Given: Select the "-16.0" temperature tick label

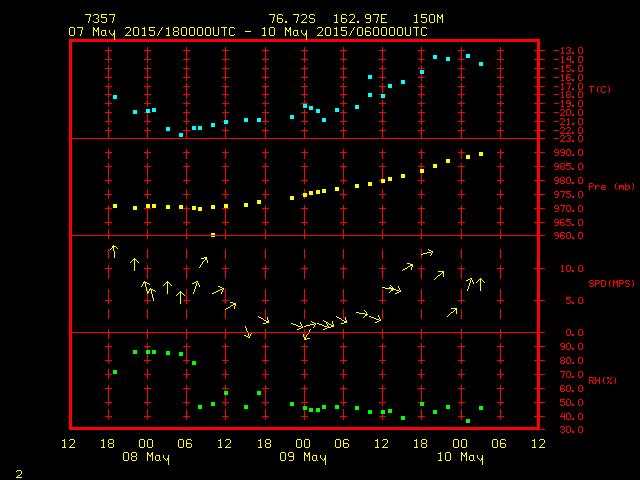Looking at the screenshot, I should pyautogui.click(x=569, y=78).
